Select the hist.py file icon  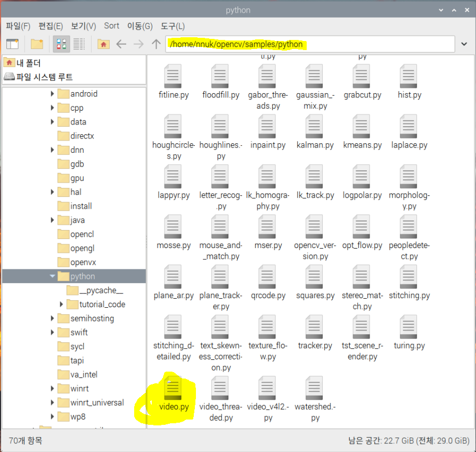(408, 76)
